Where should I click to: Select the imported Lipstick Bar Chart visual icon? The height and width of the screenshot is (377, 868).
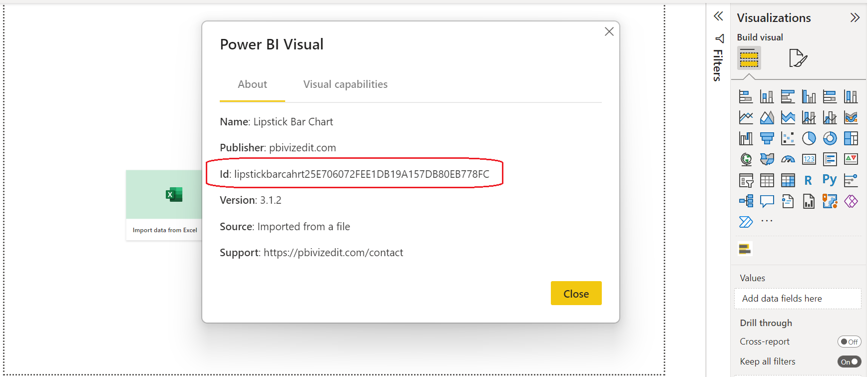(745, 249)
